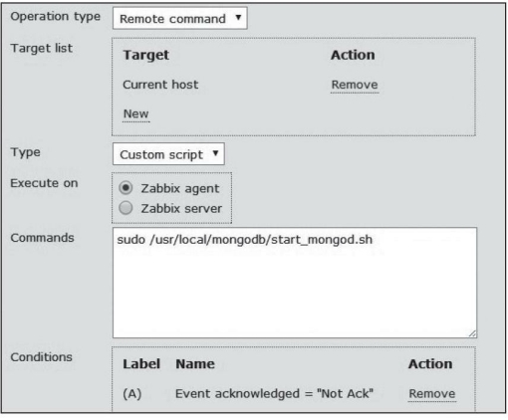The image size is (508, 420).
Task: Click the Target list Action header
Action: point(353,55)
